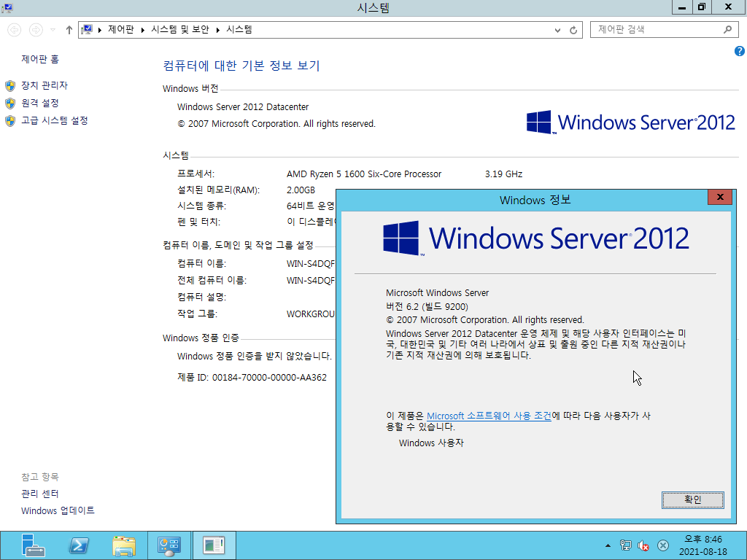The image size is (747, 560).
Task: Open recent locations dropdown arrow
Action: click(53, 30)
